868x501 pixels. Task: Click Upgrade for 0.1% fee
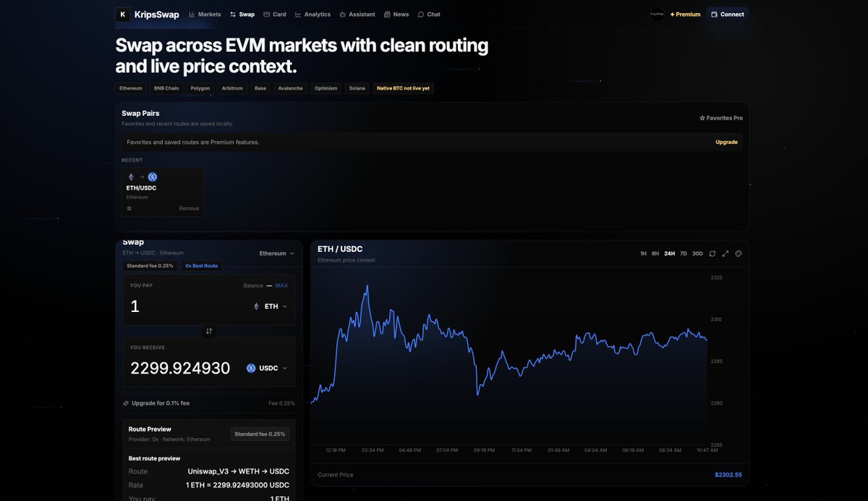156,403
